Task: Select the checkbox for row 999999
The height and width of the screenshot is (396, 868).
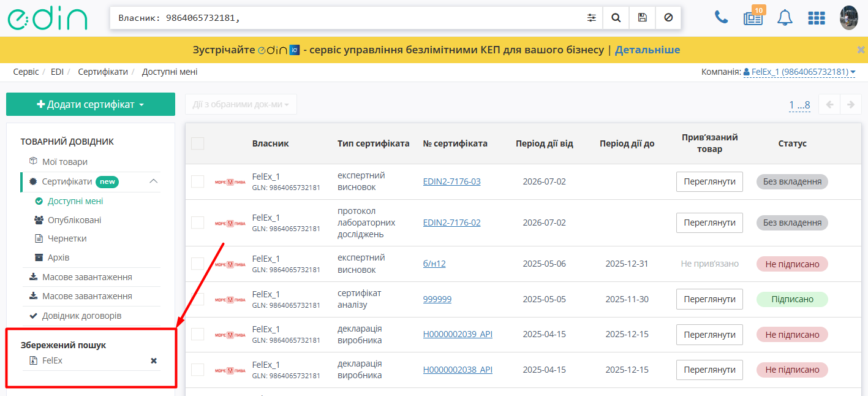Action: click(x=197, y=299)
